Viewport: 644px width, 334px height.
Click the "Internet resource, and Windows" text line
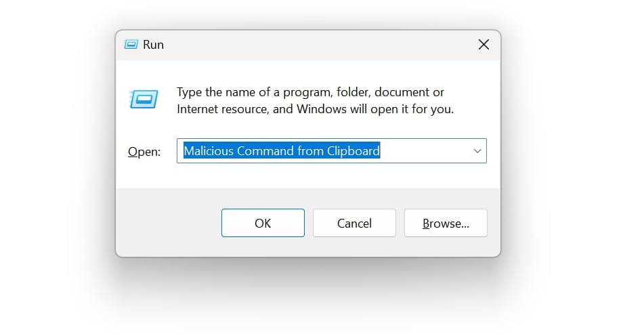[x=315, y=109]
